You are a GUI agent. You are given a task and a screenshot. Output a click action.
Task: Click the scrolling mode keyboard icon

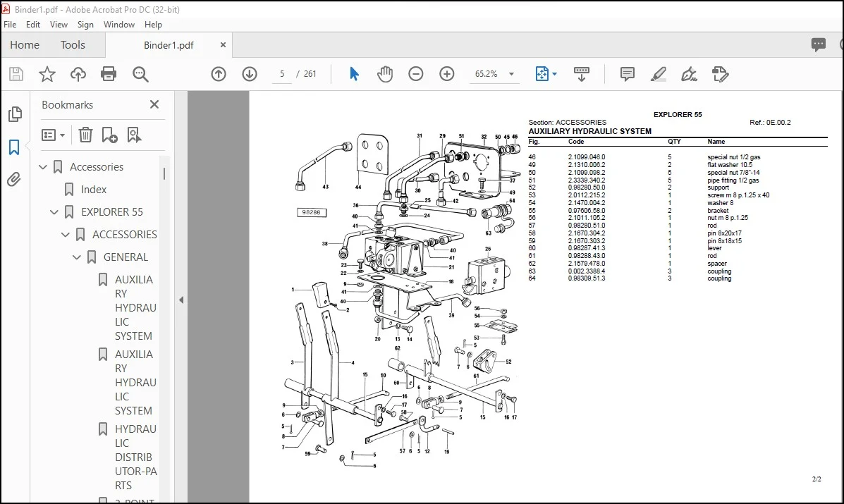(x=581, y=74)
